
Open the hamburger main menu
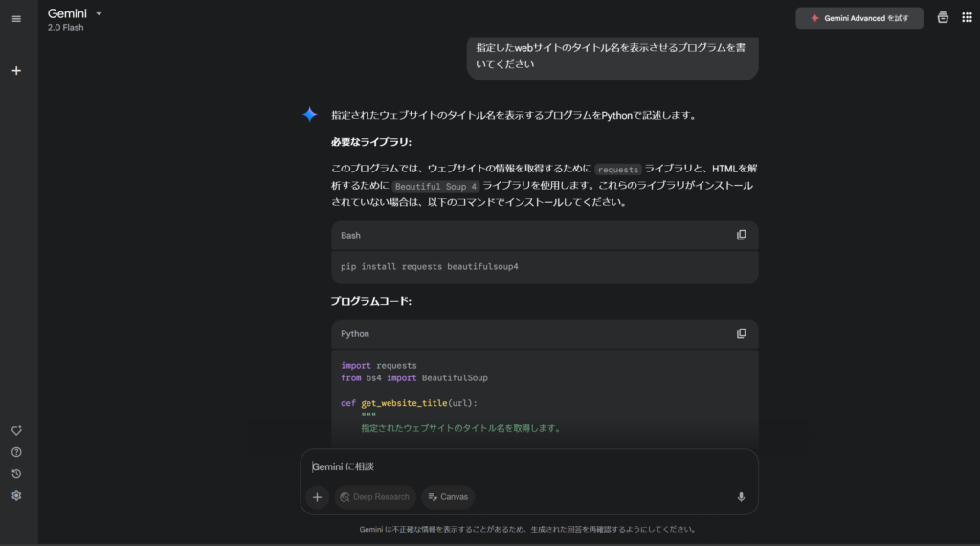16,19
